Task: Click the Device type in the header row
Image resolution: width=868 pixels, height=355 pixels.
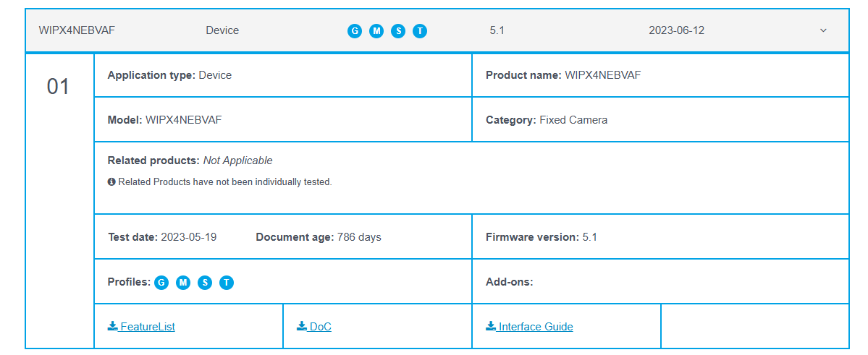Action: 222,30
